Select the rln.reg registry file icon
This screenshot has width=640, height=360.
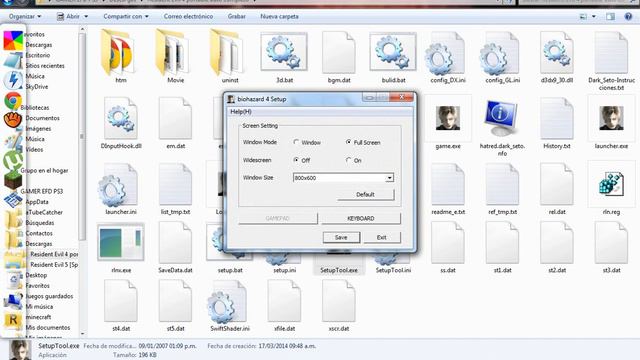611,184
